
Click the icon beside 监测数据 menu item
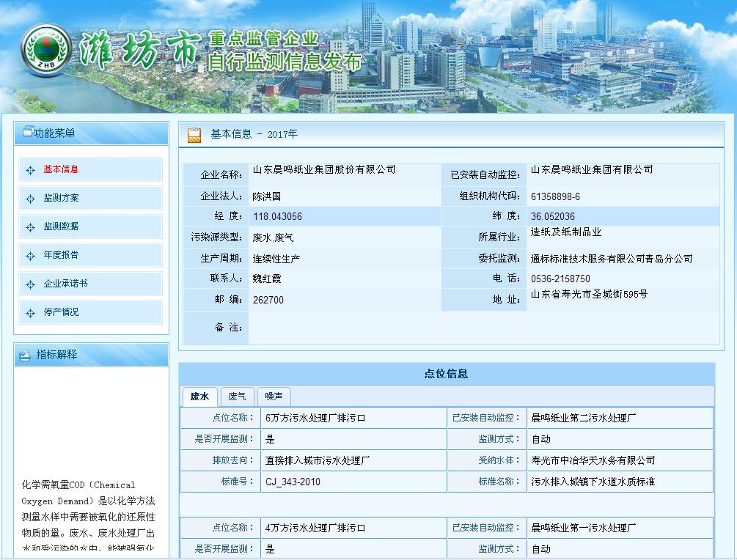30,227
